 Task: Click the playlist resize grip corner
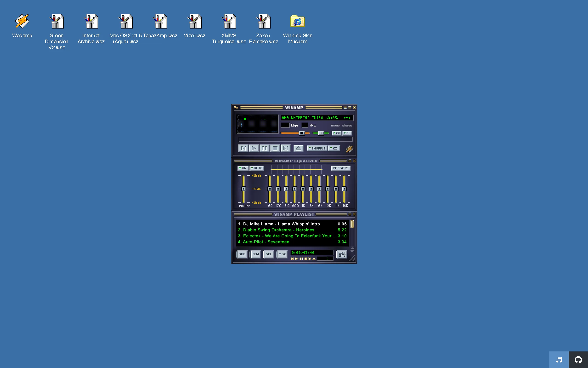(352, 259)
